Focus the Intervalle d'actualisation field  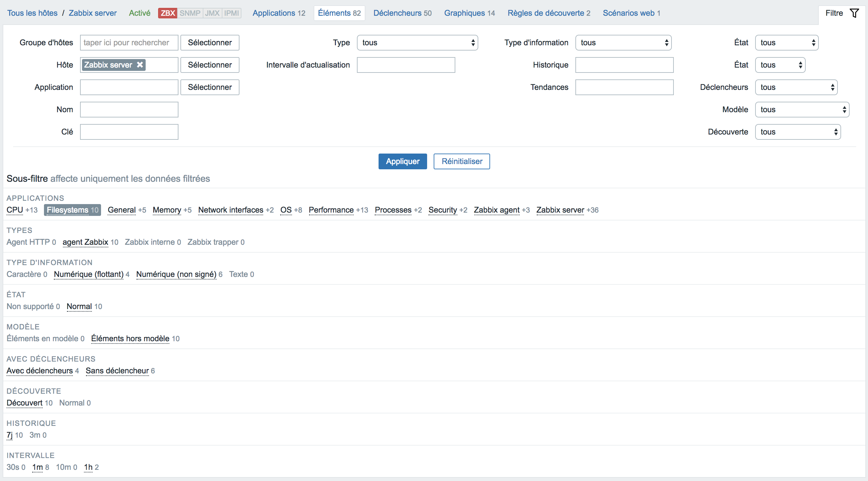pos(406,65)
